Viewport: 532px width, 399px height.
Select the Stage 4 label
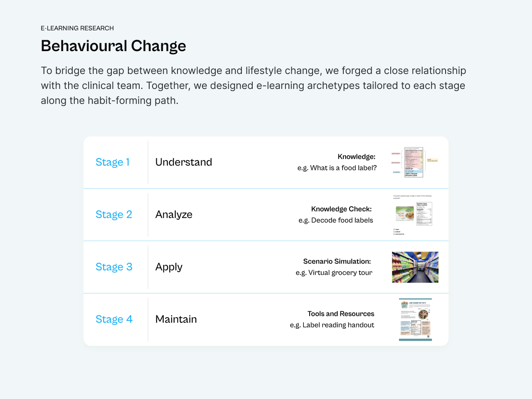[x=114, y=319]
